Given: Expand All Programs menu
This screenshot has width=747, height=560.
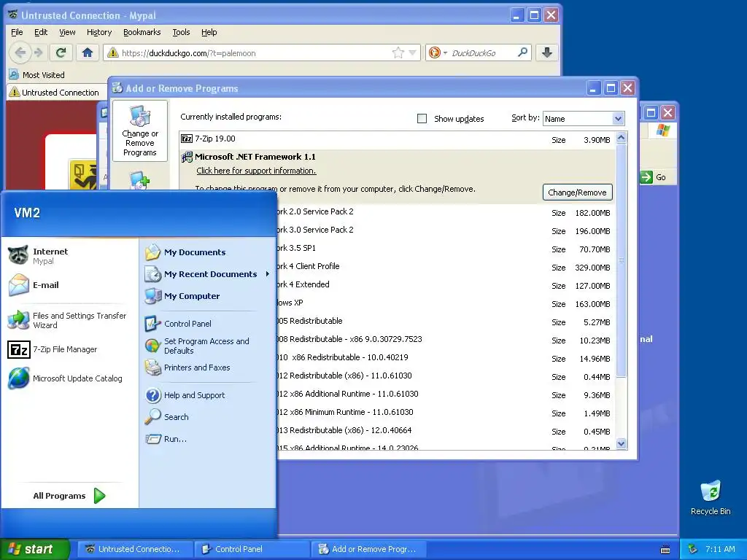Looking at the screenshot, I should [x=69, y=496].
